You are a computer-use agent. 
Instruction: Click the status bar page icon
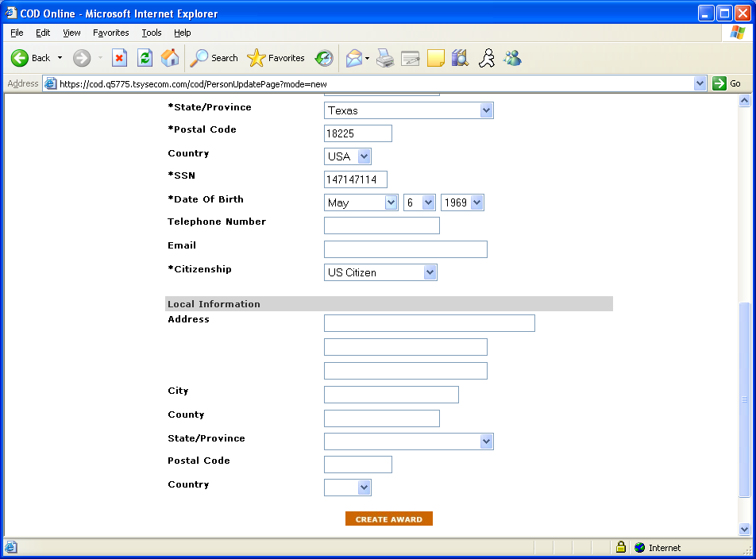(x=11, y=547)
